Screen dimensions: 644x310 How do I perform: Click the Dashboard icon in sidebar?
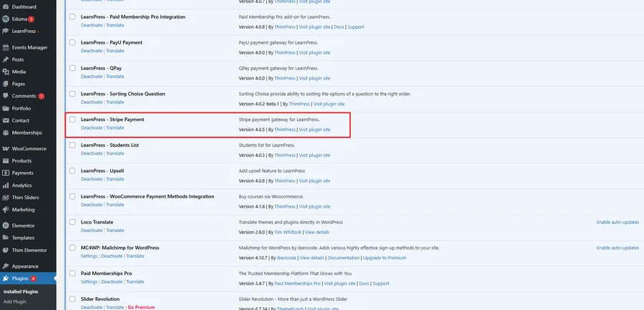pyautogui.click(x=6, y=6)
